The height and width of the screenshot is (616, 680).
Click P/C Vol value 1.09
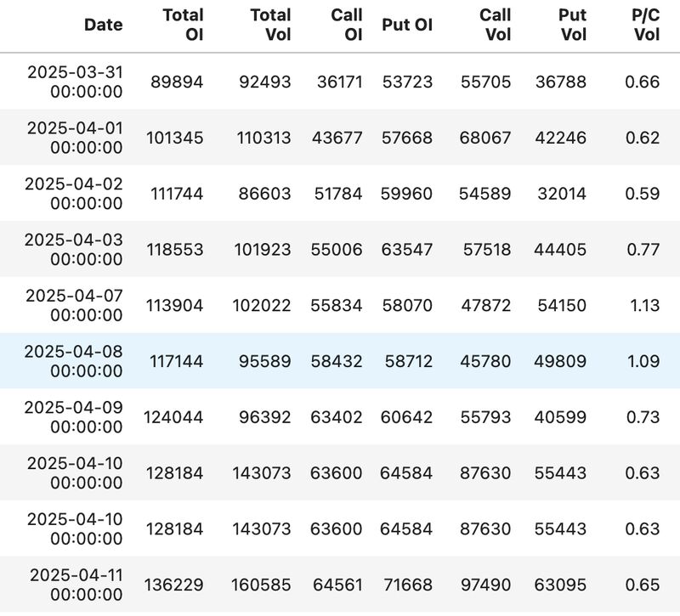click(643, 362)
